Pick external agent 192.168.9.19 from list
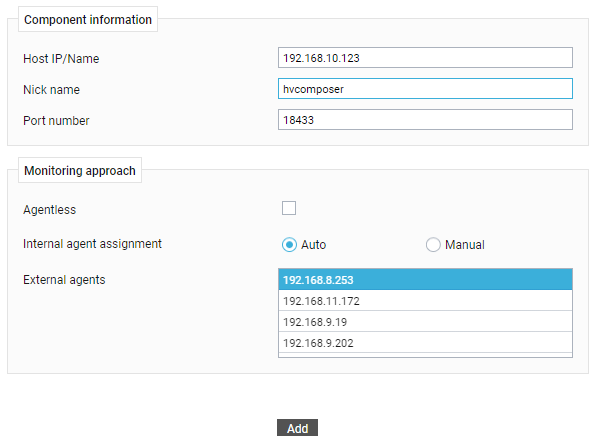Screen dimensions: 593x436 click(425, 322)
